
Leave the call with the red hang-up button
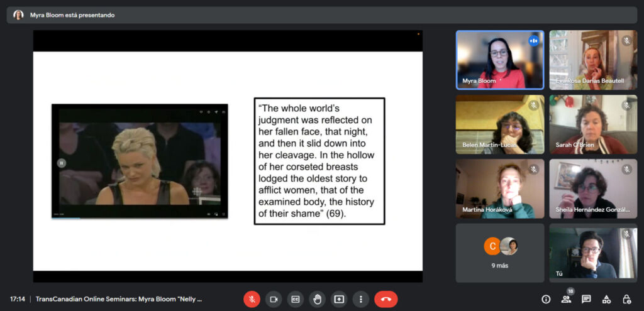coord(386,299)
